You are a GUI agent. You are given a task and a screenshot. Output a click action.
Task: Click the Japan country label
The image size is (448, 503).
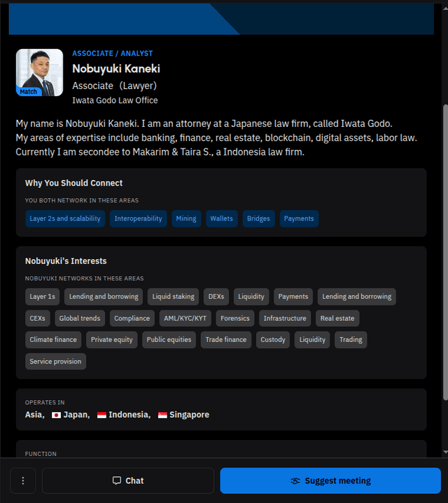click(x=76, y=415)
